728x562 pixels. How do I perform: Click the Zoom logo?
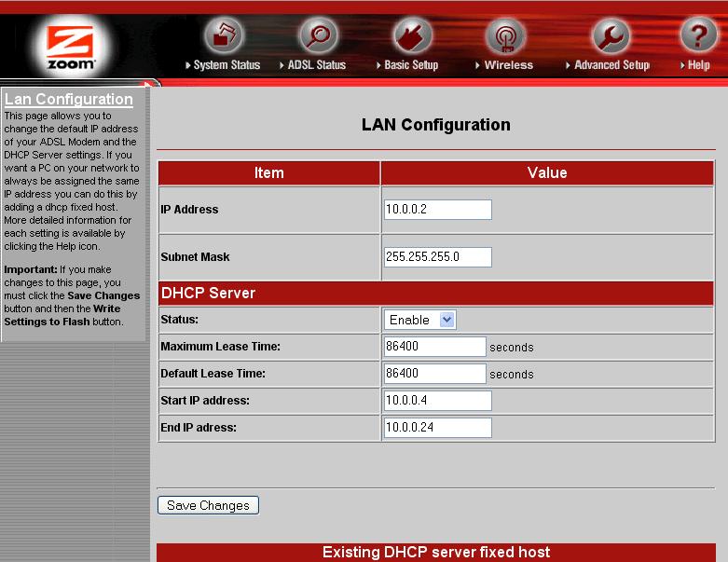pyautogui.click(x=70, y=48)
